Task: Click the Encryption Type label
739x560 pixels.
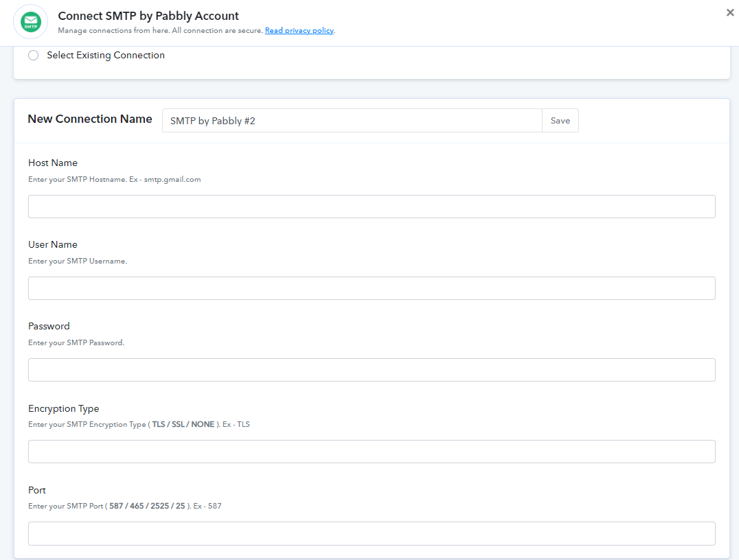Action: point(64,408)
